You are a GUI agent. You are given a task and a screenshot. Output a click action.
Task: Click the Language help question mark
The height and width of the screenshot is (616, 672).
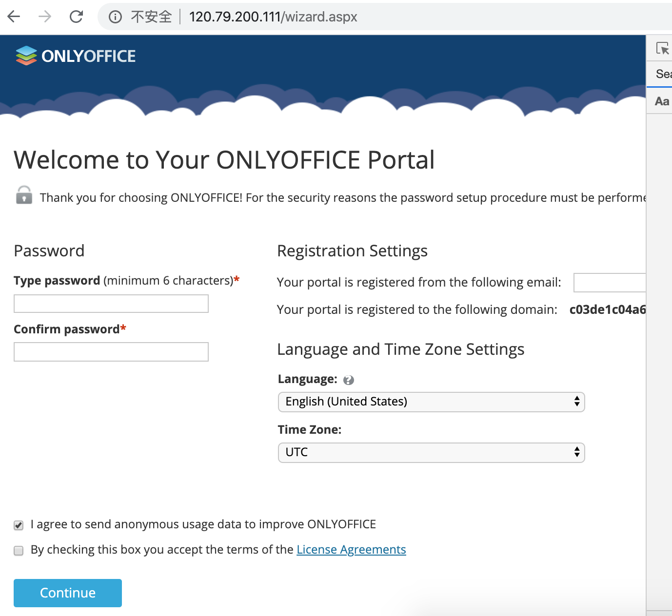(349, 380)
